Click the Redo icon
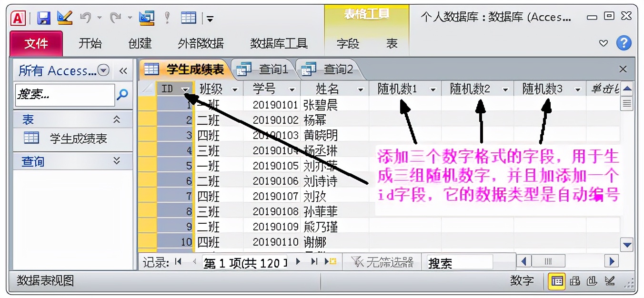The height and width of the screenshot is (298, 644). [117, 17]
